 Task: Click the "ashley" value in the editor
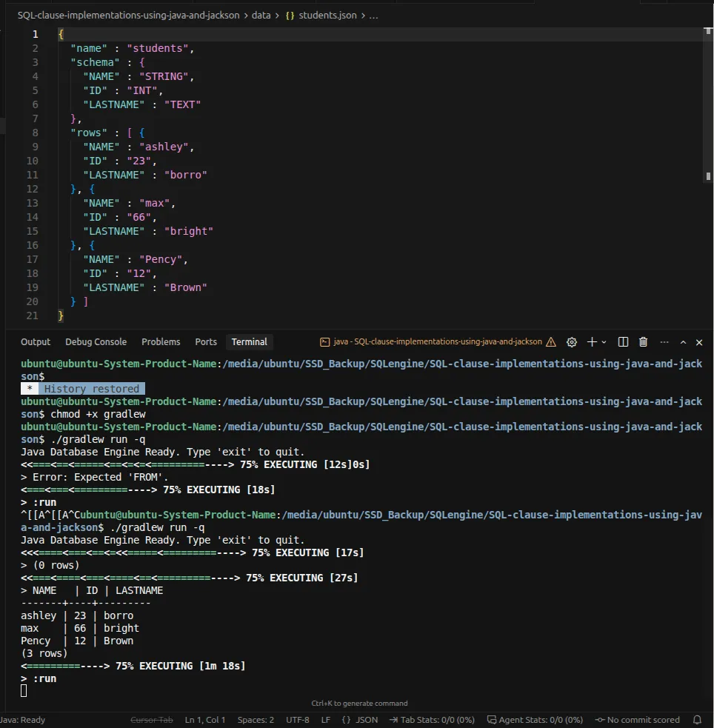click(164, 147)
